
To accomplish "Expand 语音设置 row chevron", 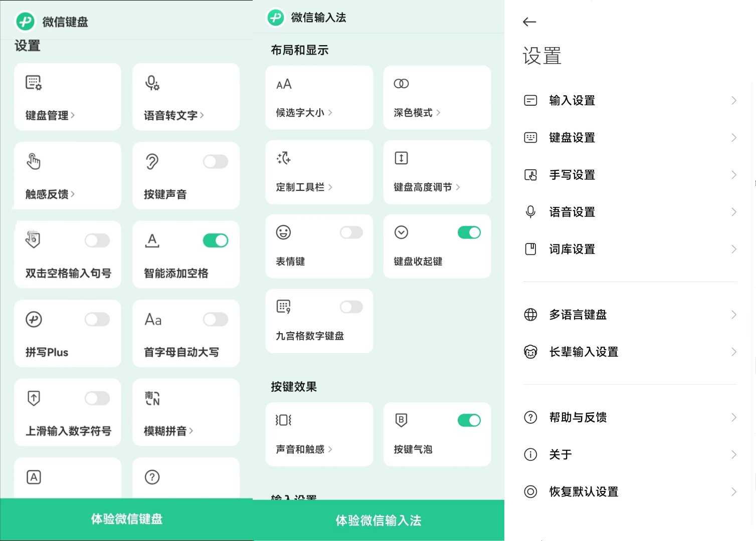I will 734,212.
